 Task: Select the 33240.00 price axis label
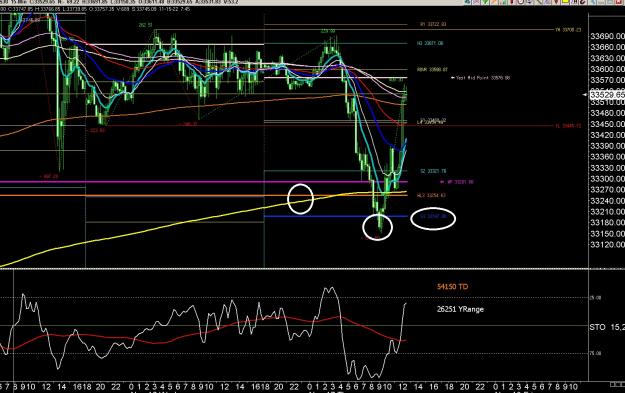tap(607, 201)
